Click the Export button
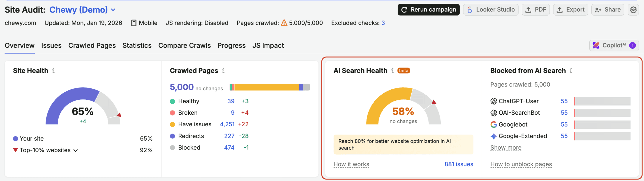Image resolution: width=644 pixels, height=181 pixels. (x=571, y=10)
